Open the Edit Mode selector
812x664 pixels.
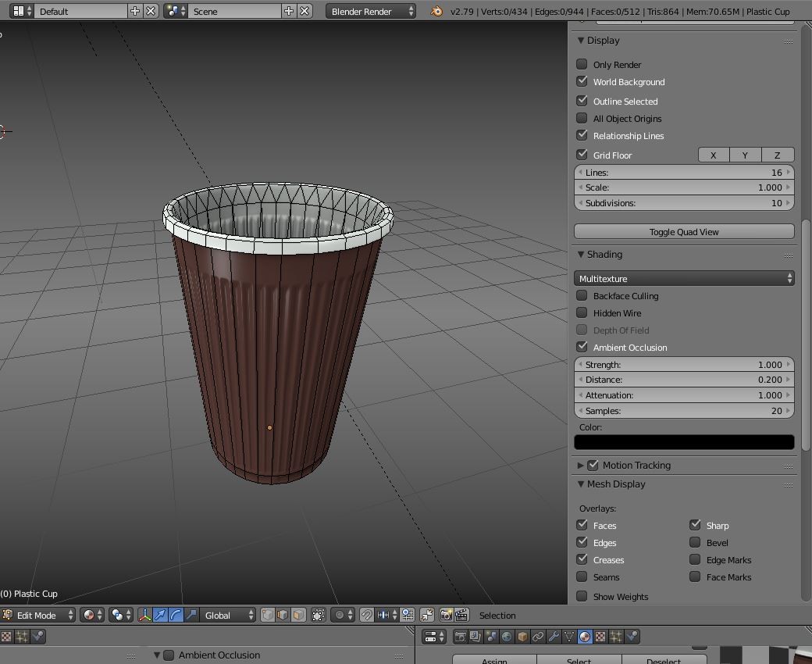39,615
